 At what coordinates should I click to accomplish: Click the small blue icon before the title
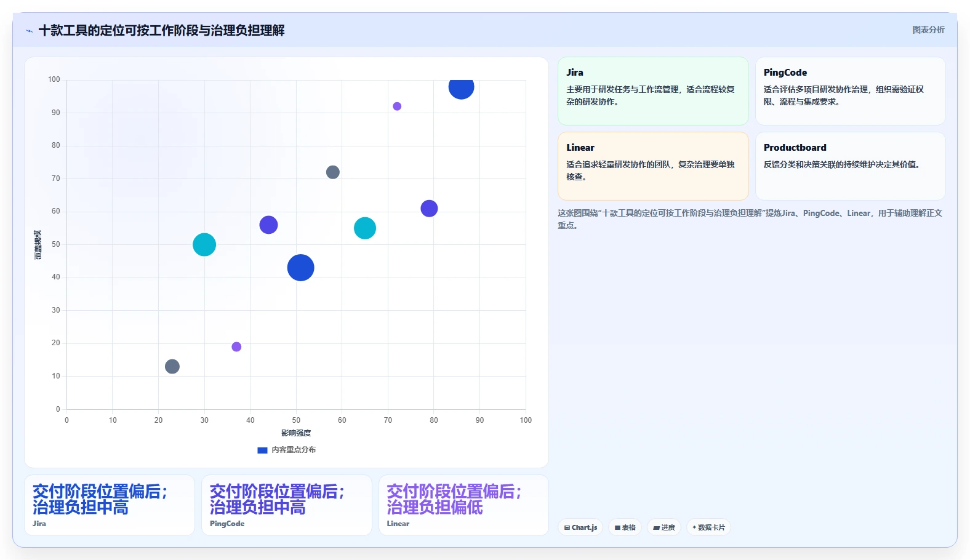pos(29,31)
